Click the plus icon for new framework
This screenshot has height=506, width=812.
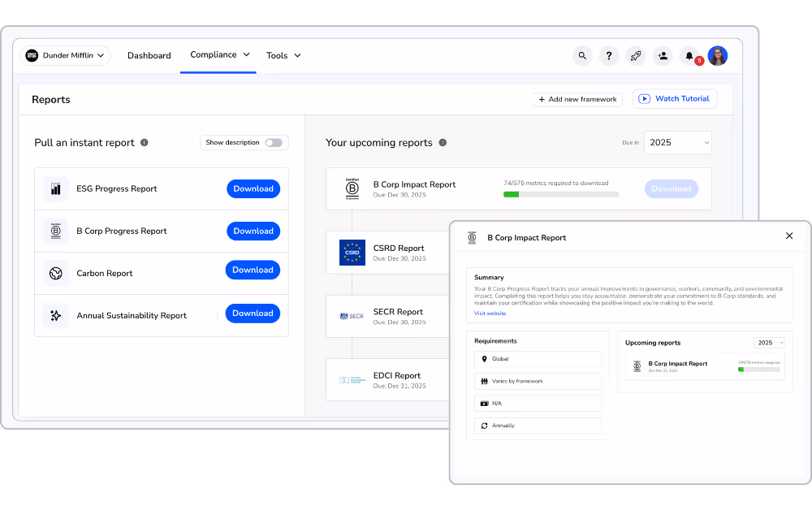(x=542, y=99)
